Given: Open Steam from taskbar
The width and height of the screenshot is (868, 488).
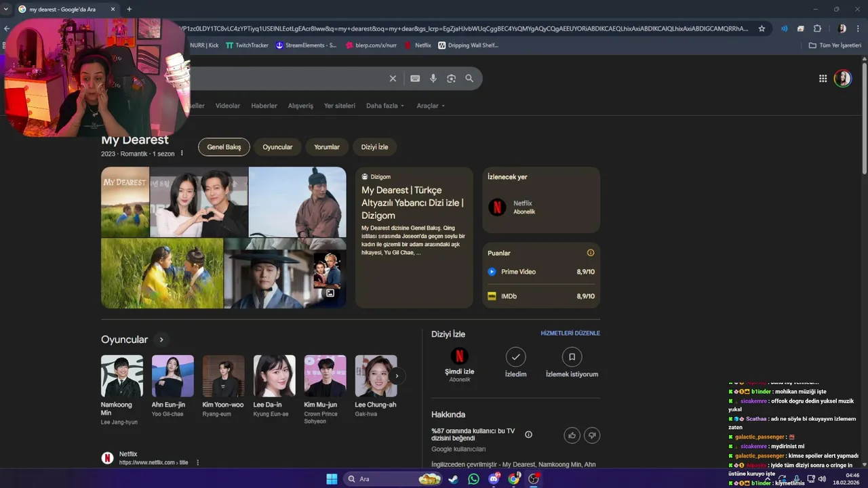Looking at the screenshot, I should [453, 479].
